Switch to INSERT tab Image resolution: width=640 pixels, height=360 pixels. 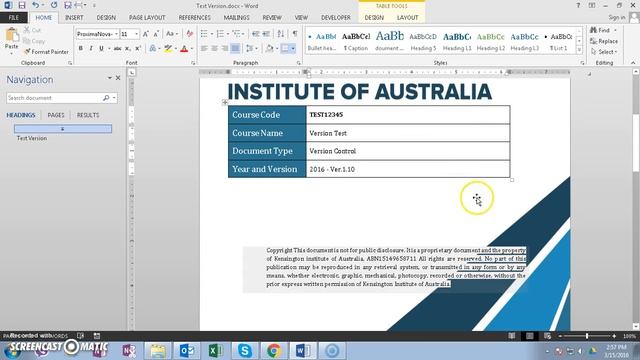tap(74, 18)
